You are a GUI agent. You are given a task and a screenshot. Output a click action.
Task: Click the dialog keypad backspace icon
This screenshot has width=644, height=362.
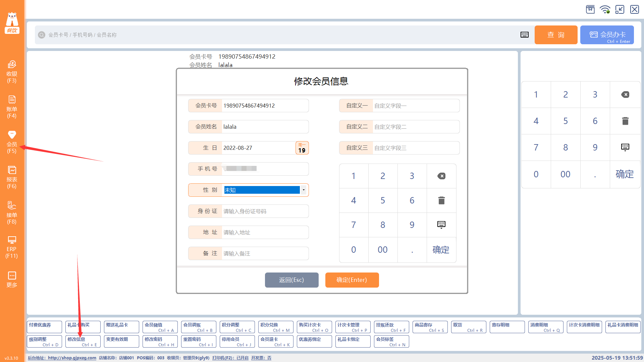441,176
